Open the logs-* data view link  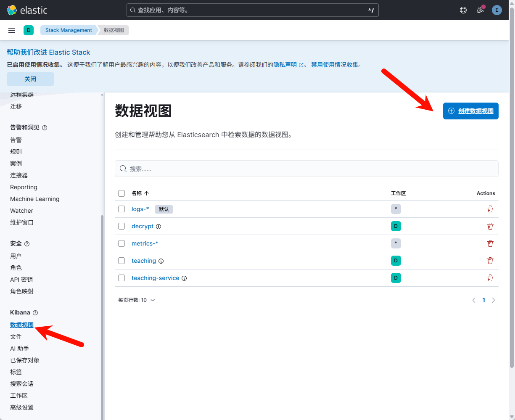(140, 209)
